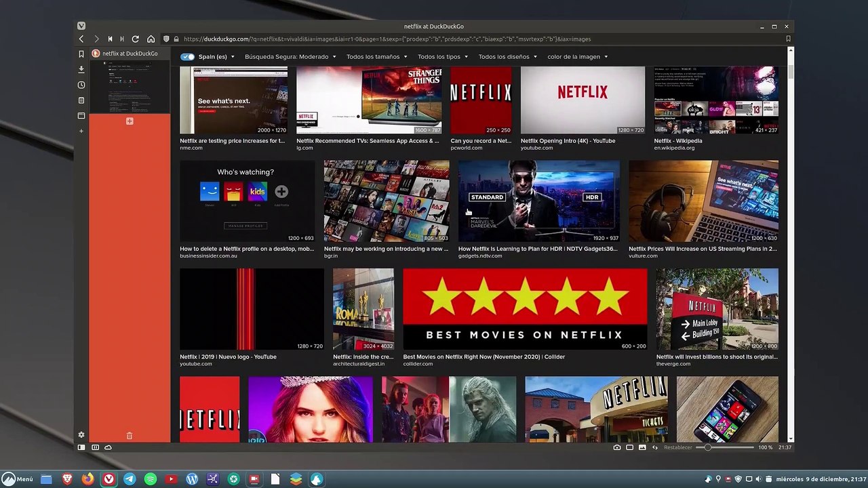Image resolution: width=868 pixels, height=488 pixels.
Task: Toggle side panel visibility in status bar
Action: coord(81,447)
